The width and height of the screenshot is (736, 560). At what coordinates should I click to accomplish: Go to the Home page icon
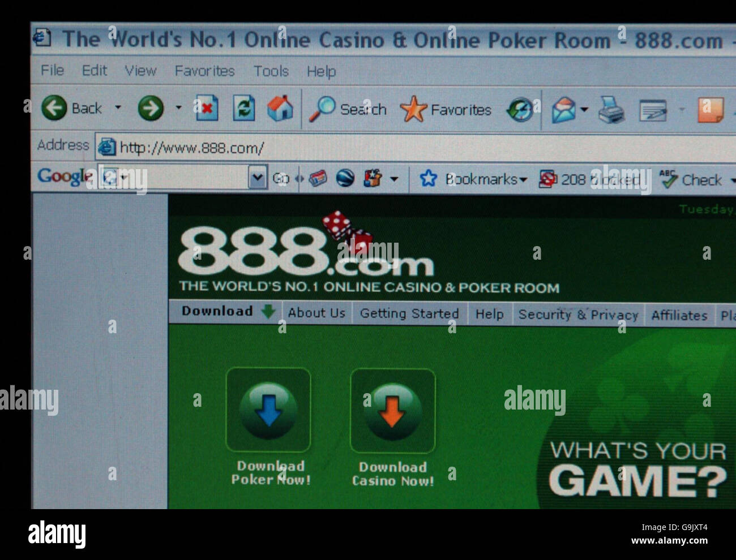[x=280, y=108]
